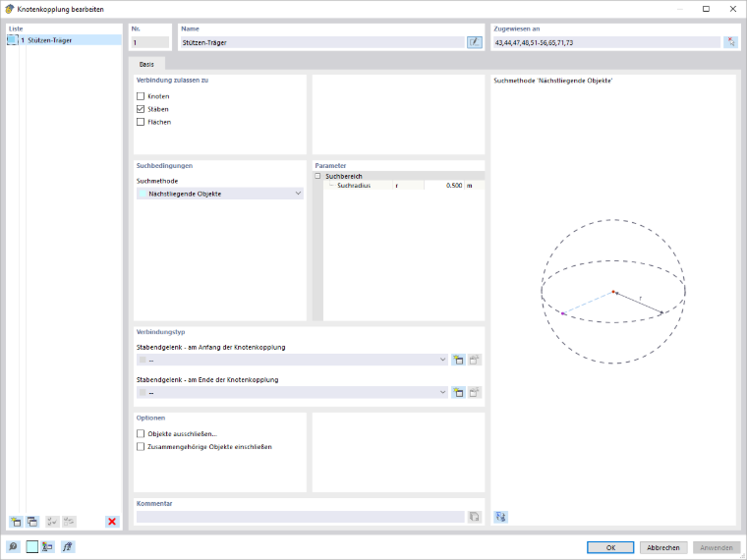Viewport: 747px width, 560px height.
Task: Collapse the Suchbereich parameter group
Action: 317,176
